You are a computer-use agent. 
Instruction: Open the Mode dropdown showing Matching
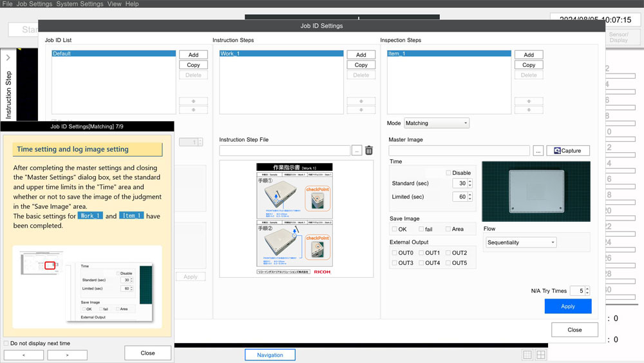click(x=436, y=123)
